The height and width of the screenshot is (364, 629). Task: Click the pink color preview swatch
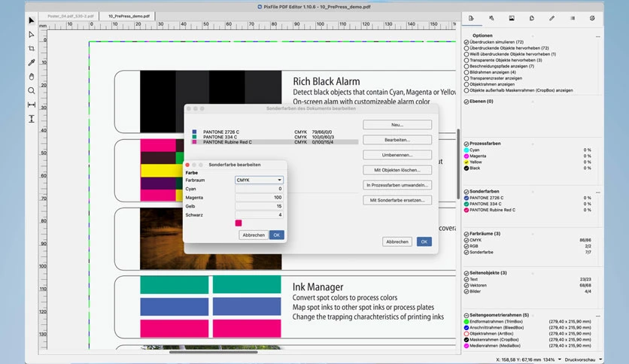pos(239,223)
